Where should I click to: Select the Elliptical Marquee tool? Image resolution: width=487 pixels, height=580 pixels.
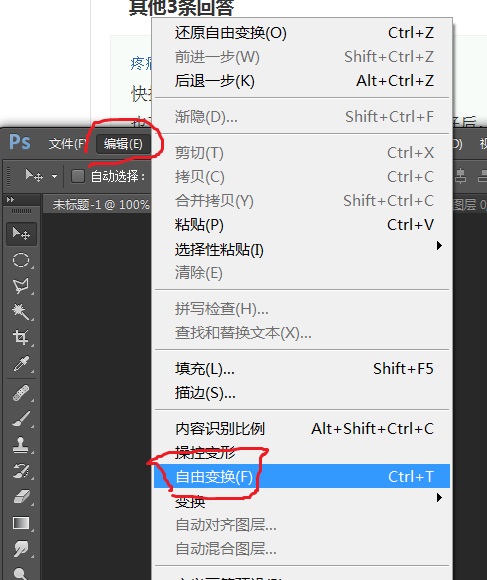(21, 260)
